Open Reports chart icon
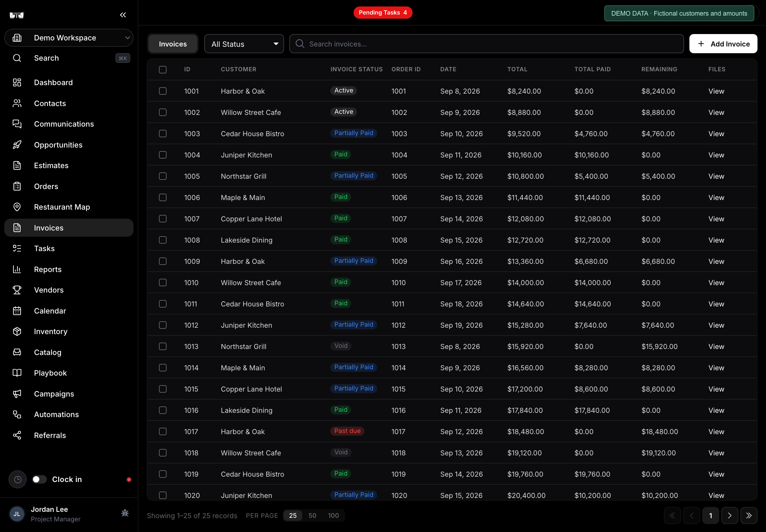The image size is (766, 532). 17,269
